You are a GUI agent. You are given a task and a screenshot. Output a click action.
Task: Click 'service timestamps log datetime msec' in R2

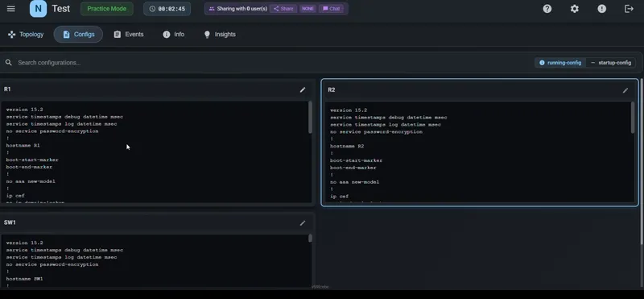tap(386, 125)
